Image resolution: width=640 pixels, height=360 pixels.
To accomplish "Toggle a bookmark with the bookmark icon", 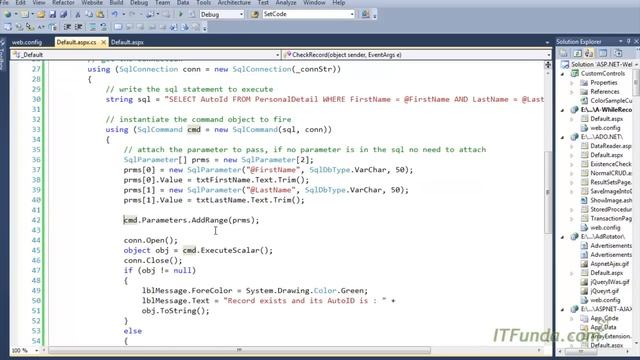I will 118,27.
